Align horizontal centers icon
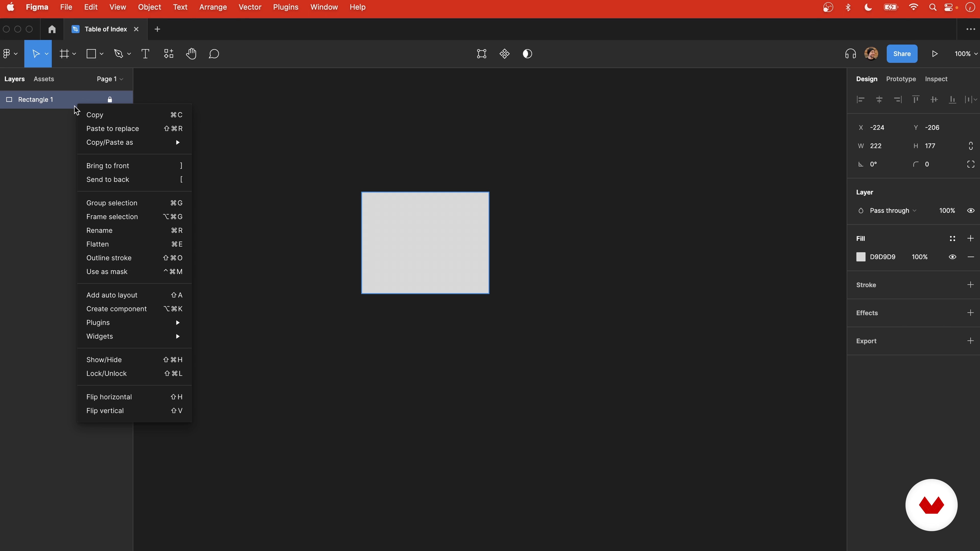The width and height of the screenshot is (980, 551). (879, 100)
